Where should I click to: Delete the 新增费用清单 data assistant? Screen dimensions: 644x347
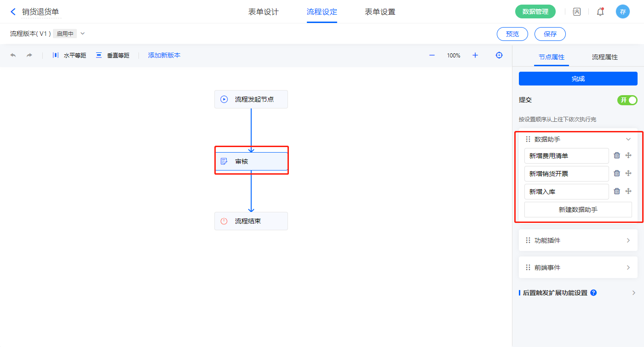[x=617, y=156]
